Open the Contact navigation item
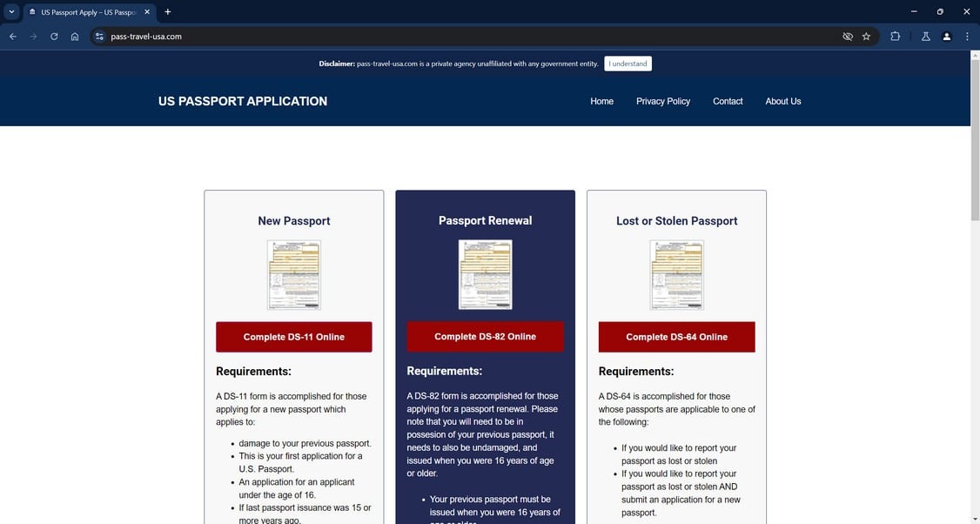This screenshot has height=524, width=980. (728, 101)
